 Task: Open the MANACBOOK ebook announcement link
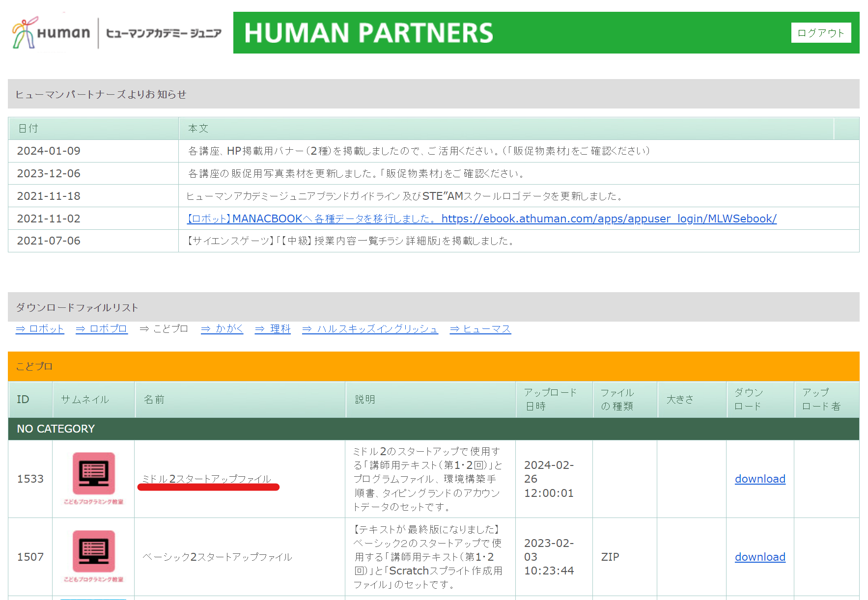tap(481, 218)
